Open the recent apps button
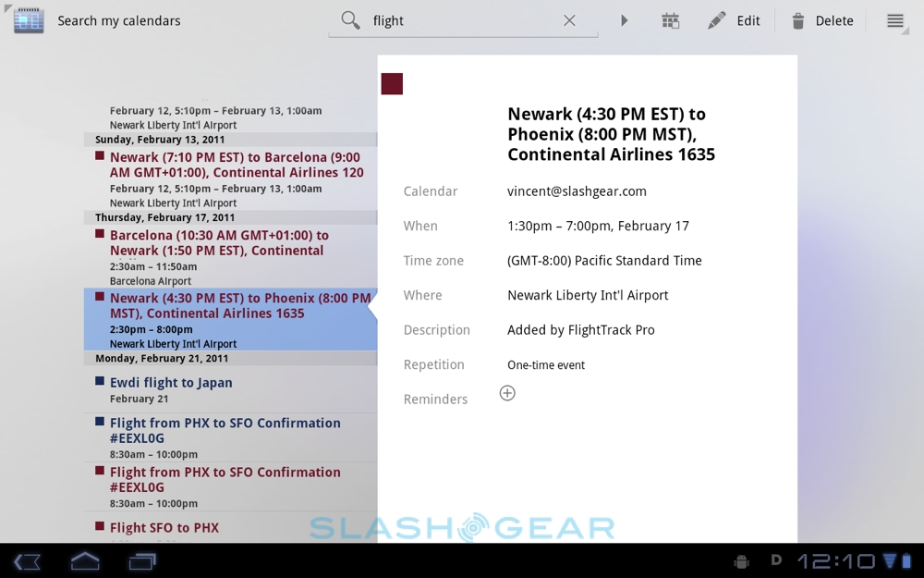The image size is (924, 578). pyautogui.click(x=143, y=560)
